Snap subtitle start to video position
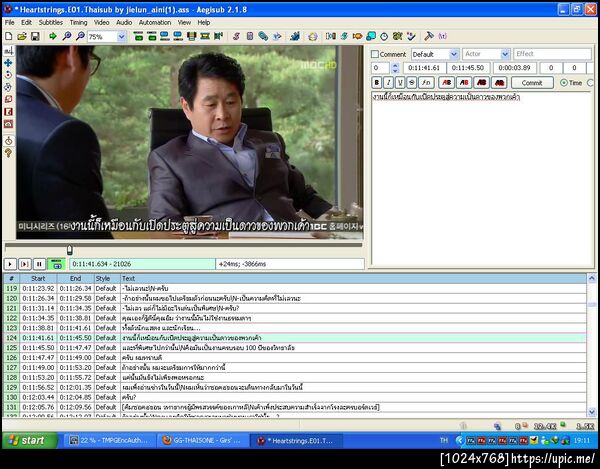This screenshot has width=600, height=469. point(165,36)
